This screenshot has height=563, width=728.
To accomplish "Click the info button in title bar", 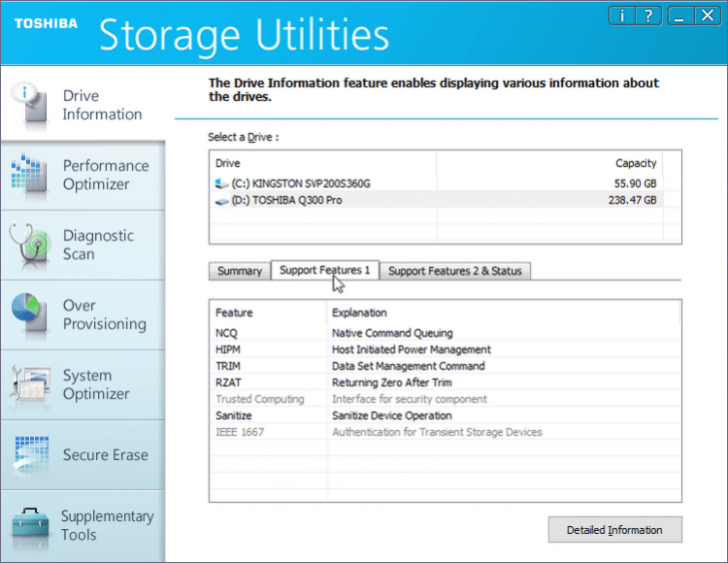I will click(623, 16).
